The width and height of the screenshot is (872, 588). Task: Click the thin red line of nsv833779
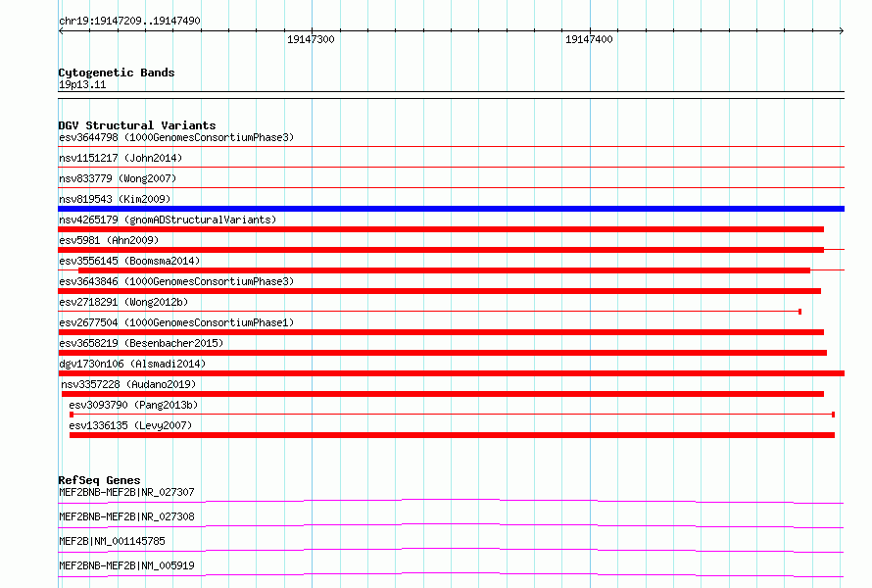[451, 187]
